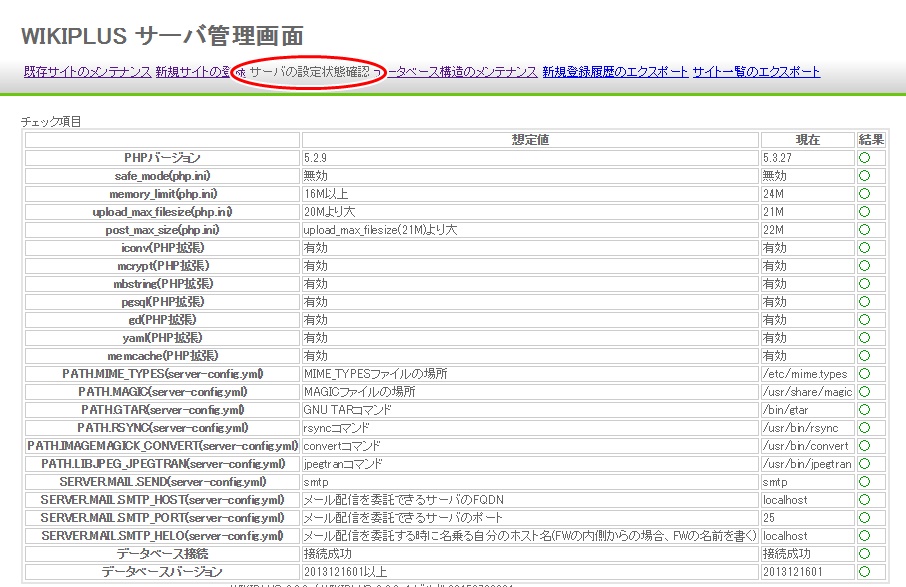Click the expected value 20Mより大
Viewport: 906px width, 587px height.
tap(329, 211)
